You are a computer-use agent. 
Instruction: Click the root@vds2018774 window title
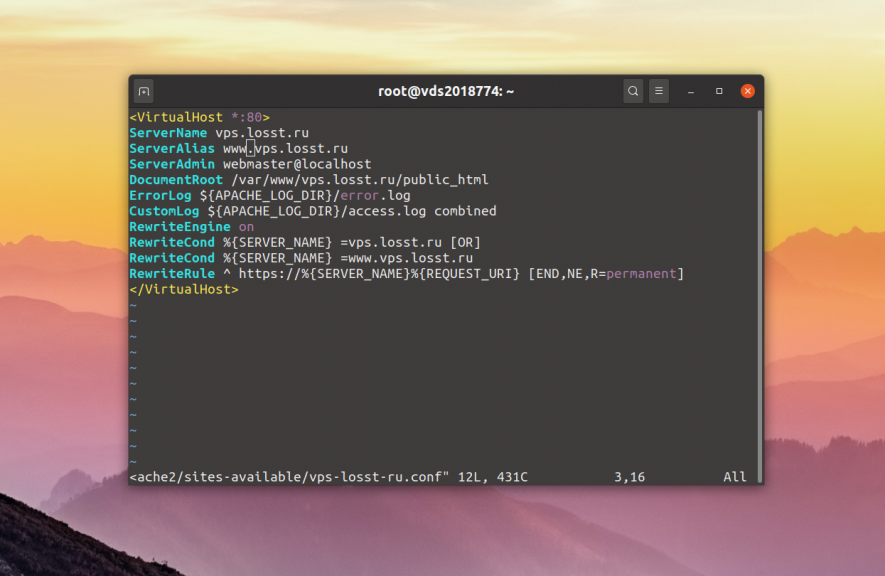(445, 91)
